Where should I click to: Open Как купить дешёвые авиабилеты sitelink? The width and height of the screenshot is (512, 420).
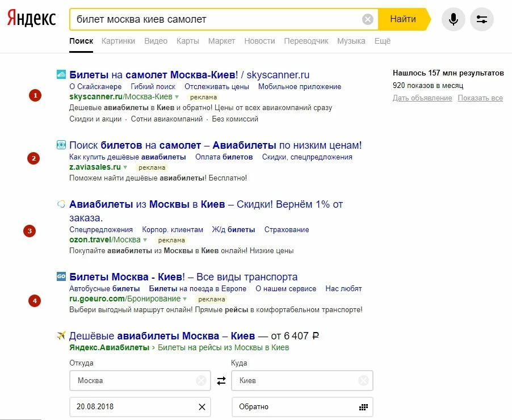tap(128, 157)
